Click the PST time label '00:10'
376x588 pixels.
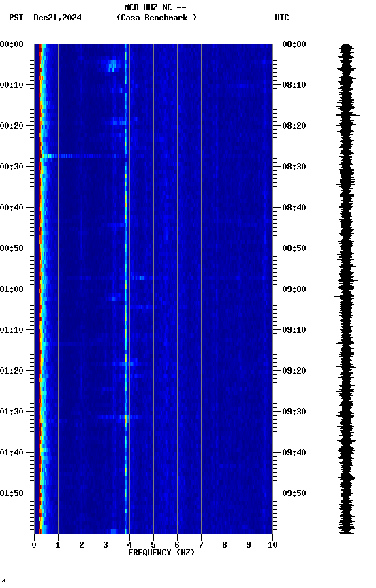click(x=12, y=85)
